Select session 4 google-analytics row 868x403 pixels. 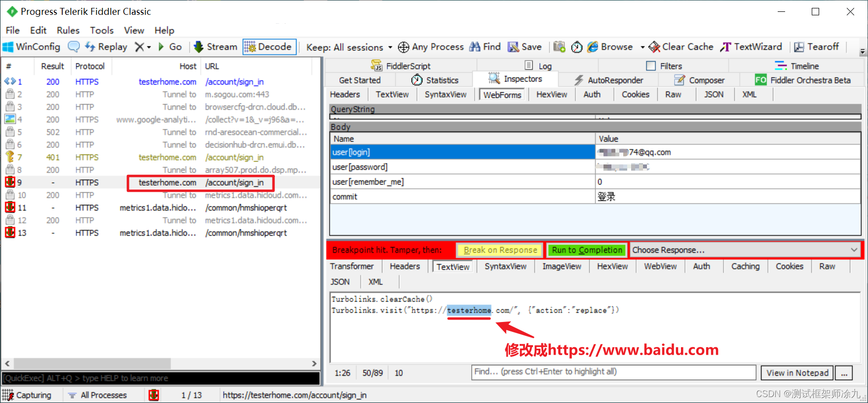point(161,120)
